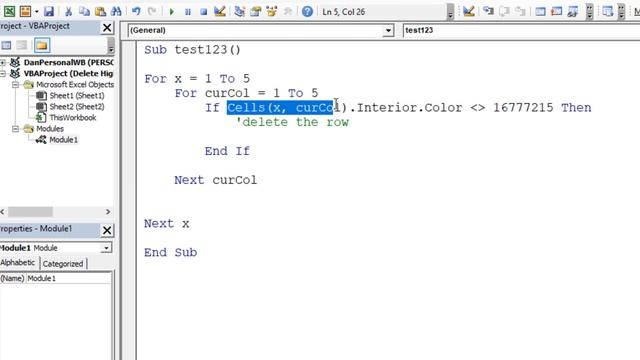Open Project panel toolbar overflow arrow
This screenshot has width=640, height=360.
point(111,46)
